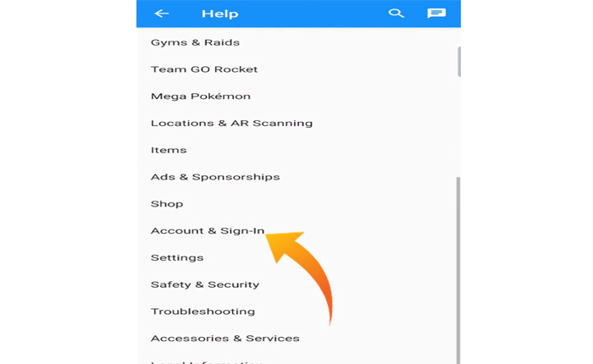This screenshot has height=364, width=593.
Task: Open Troubleshooting help section
Action: (202, 312)
